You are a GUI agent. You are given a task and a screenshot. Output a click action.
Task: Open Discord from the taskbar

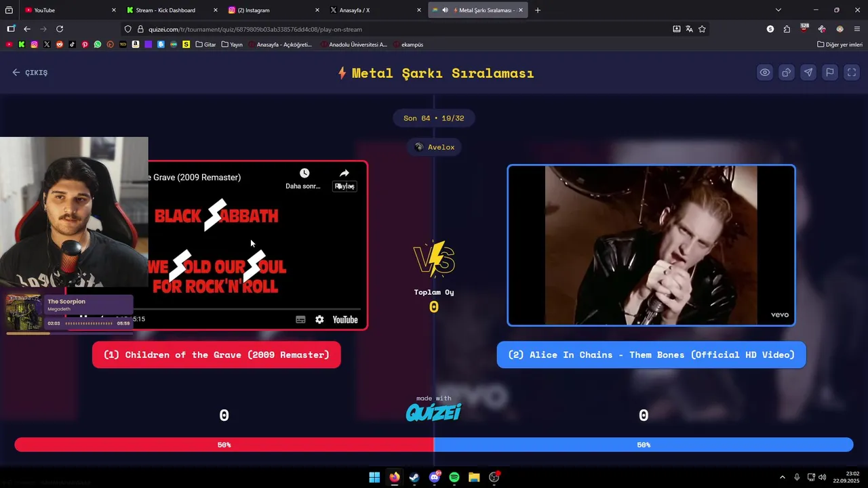point(435,477)
